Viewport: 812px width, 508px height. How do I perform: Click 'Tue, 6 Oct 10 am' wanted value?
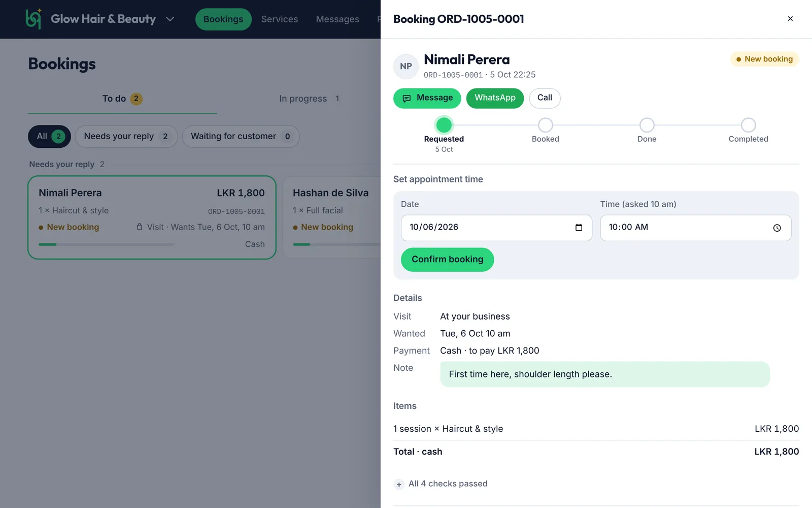pyautogui.click(x=475, y=333)
